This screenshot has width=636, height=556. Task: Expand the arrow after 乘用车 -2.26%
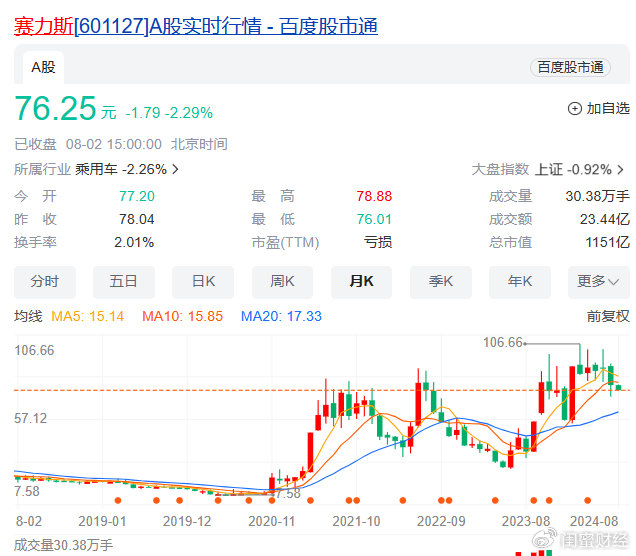point(175,169)
